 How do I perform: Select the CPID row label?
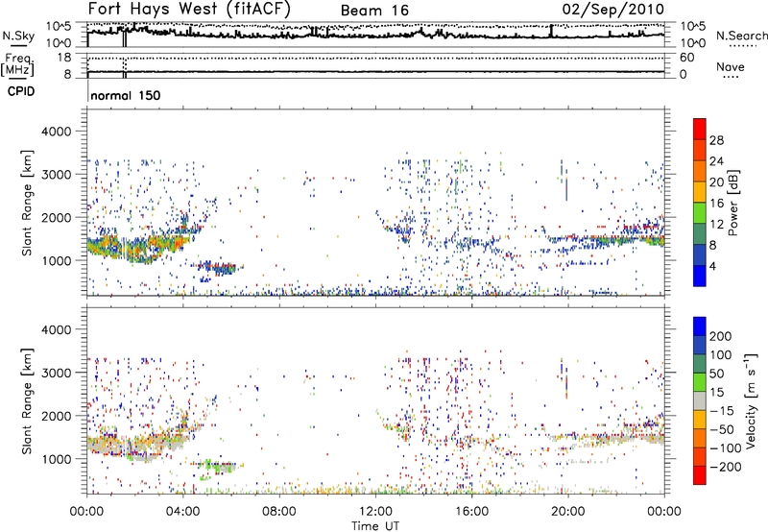point(21,91)
